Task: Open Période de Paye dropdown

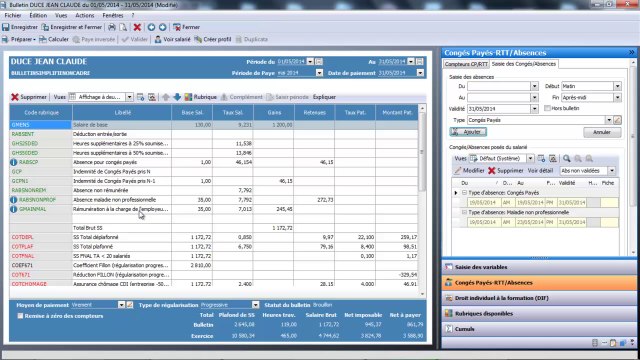Action: point(319,73)
